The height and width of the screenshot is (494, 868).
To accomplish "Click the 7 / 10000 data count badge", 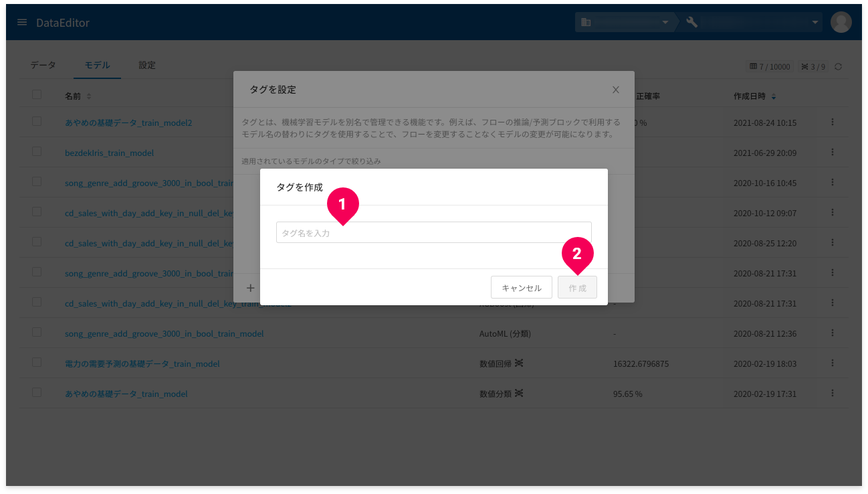I will coord(770,67).
